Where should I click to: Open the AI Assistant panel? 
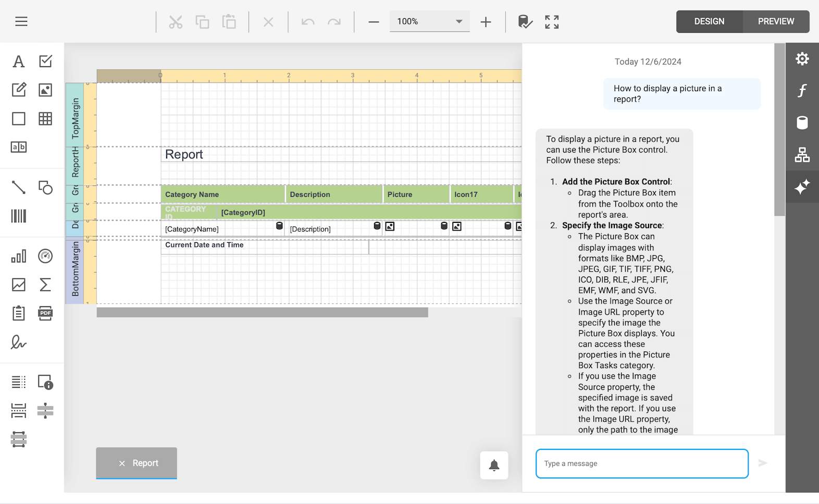pyautogui.click(x=802, y=187)
